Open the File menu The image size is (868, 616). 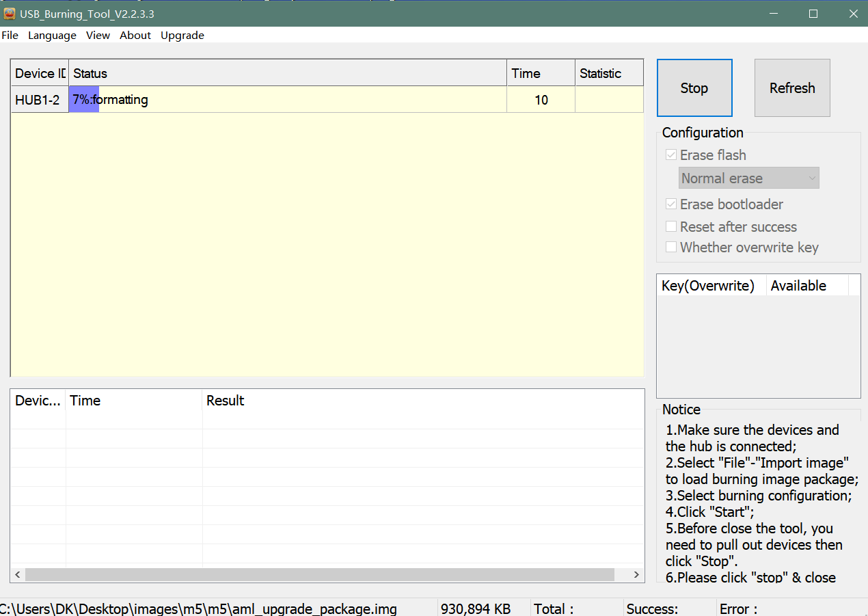coord(10,36)
